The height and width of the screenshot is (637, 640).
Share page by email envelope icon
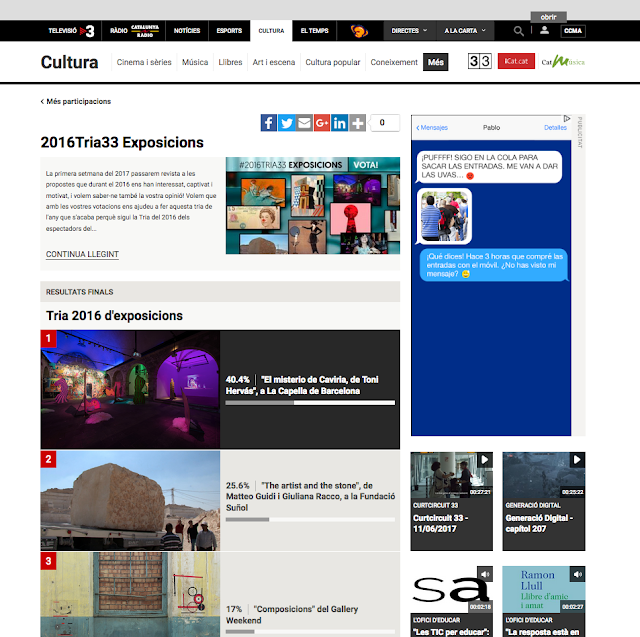pyautogui.click(x=304, y=123)
